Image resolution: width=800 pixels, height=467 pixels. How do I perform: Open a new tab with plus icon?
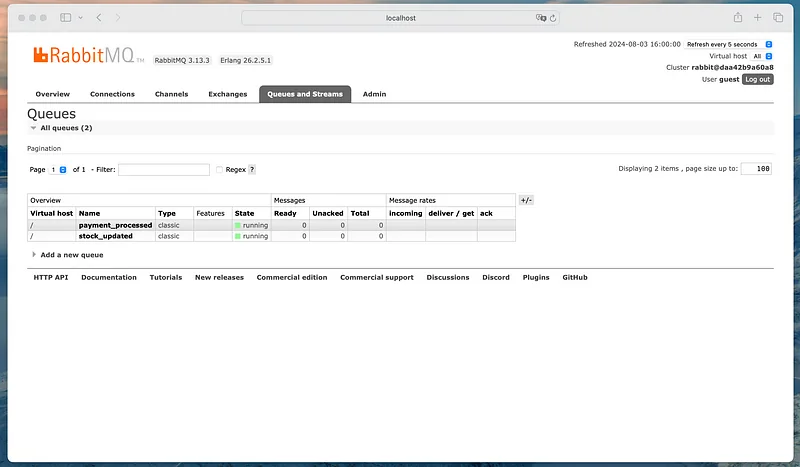[x=758, y=17]
